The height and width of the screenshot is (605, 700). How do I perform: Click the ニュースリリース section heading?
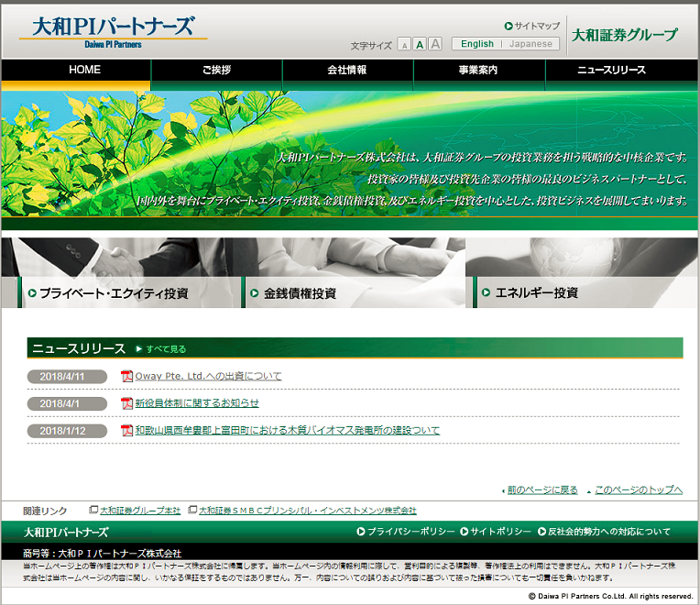pos(79,348)
